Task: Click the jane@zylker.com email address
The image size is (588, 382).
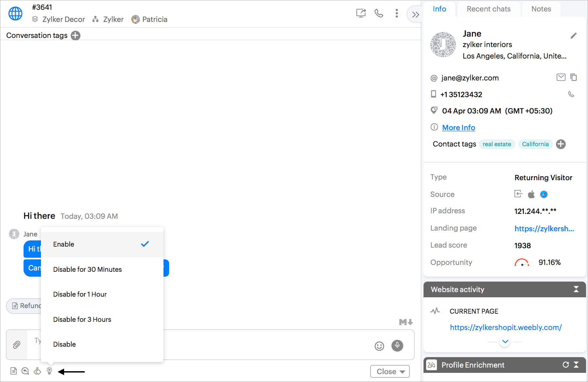Action: (x=470, y=78)
